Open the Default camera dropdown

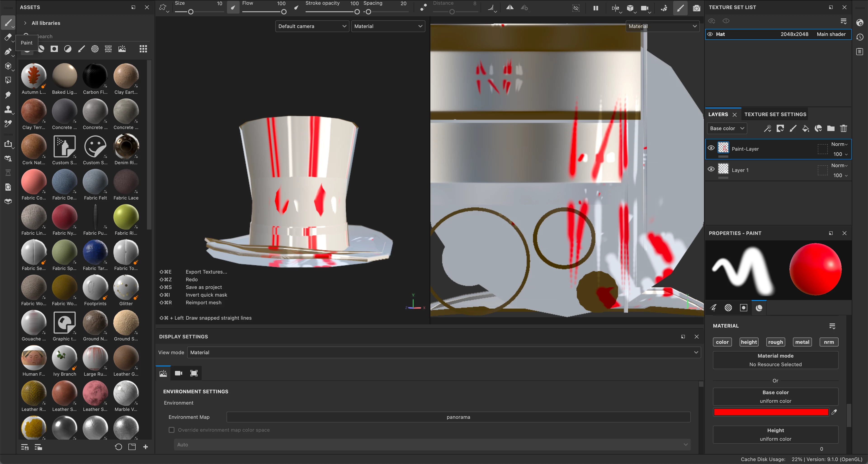coord(312,26)
